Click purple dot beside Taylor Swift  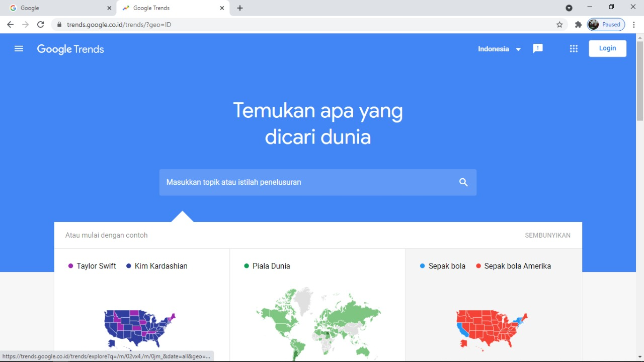(x=70, y=266)
